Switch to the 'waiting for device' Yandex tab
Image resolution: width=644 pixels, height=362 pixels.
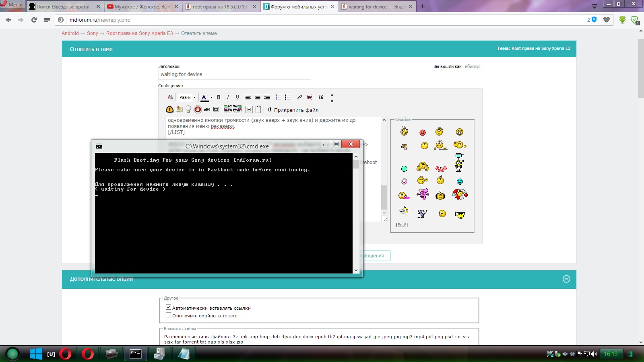click(x=376, y=6)
